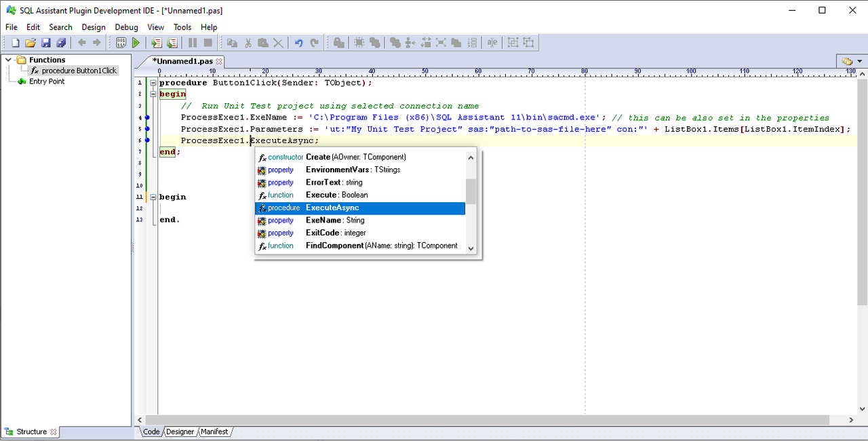Choose ExeName property in autocomplete list
The width and height of the screenshot is (868, 441).
[360, 220]
